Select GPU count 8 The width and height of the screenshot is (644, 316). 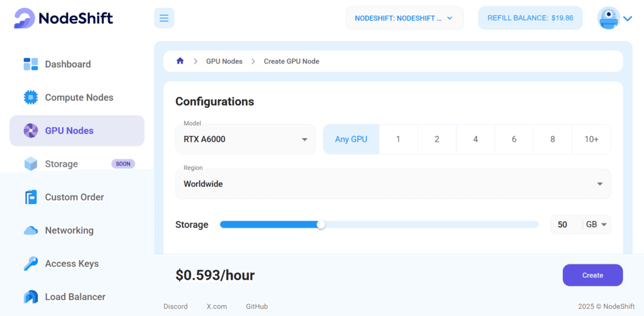point(553,139)
